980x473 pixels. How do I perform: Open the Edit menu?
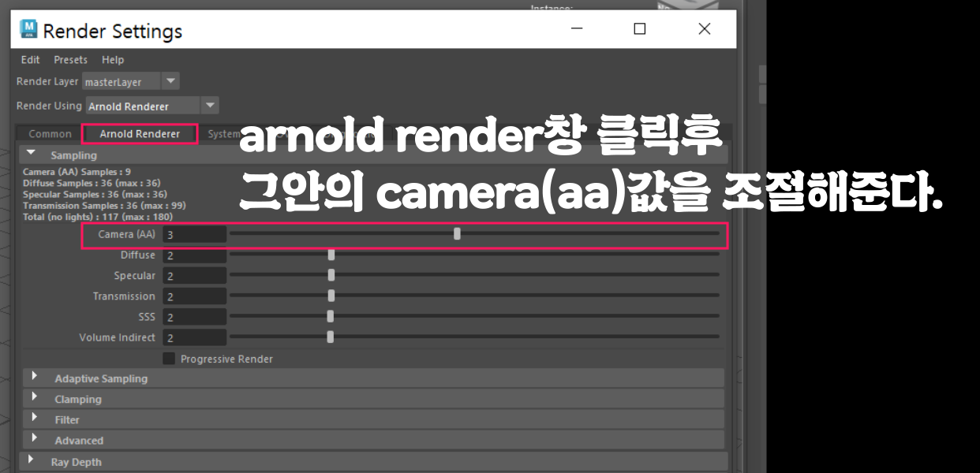pyautogui.click(x=31, y=60)
